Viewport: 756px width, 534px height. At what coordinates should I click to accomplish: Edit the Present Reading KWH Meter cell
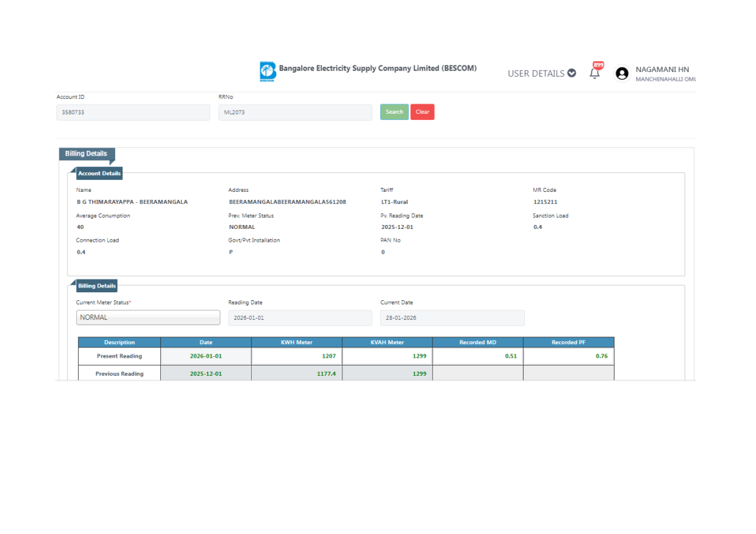pos(296,356)
